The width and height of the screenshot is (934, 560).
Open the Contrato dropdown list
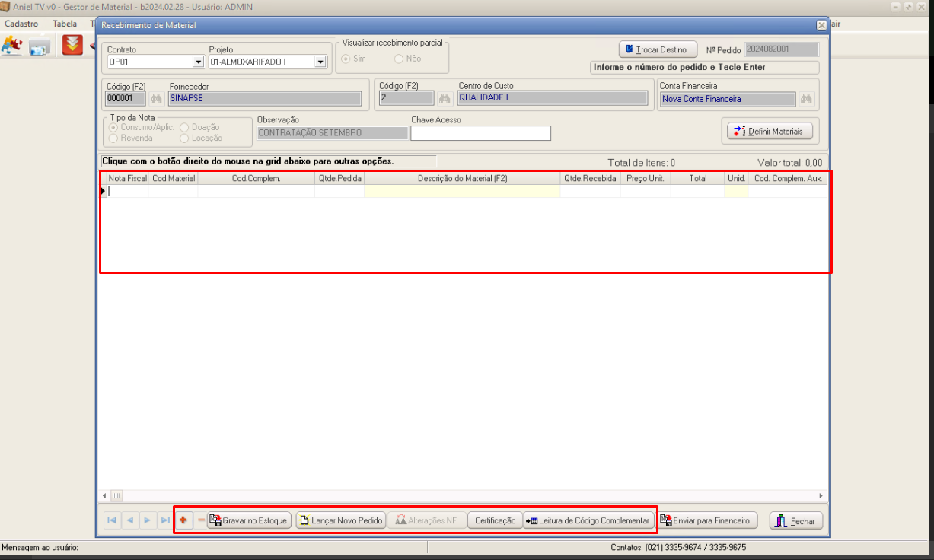click(x=199, y=62)
